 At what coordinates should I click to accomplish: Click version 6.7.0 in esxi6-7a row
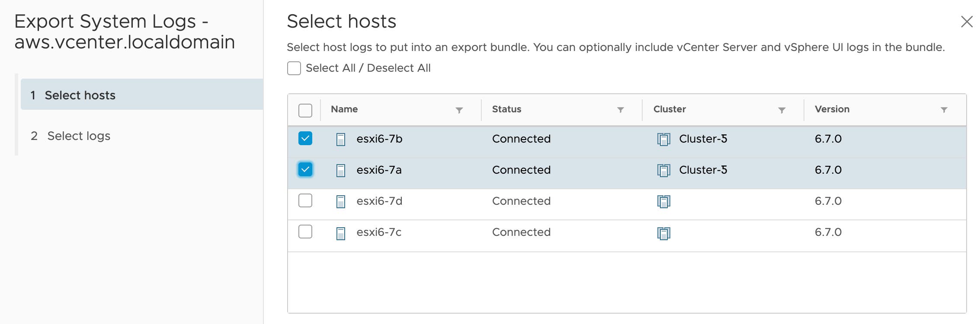point(828,170)
